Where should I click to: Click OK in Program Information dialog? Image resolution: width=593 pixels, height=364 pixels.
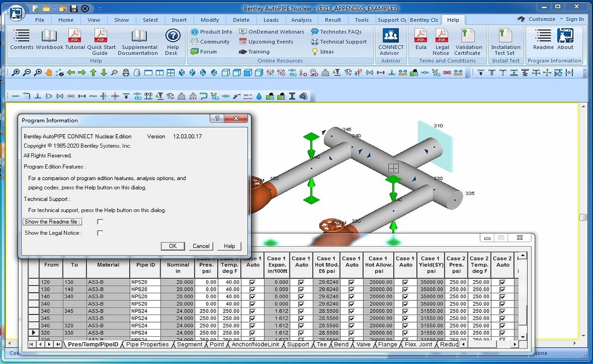[x=173, y=246]
